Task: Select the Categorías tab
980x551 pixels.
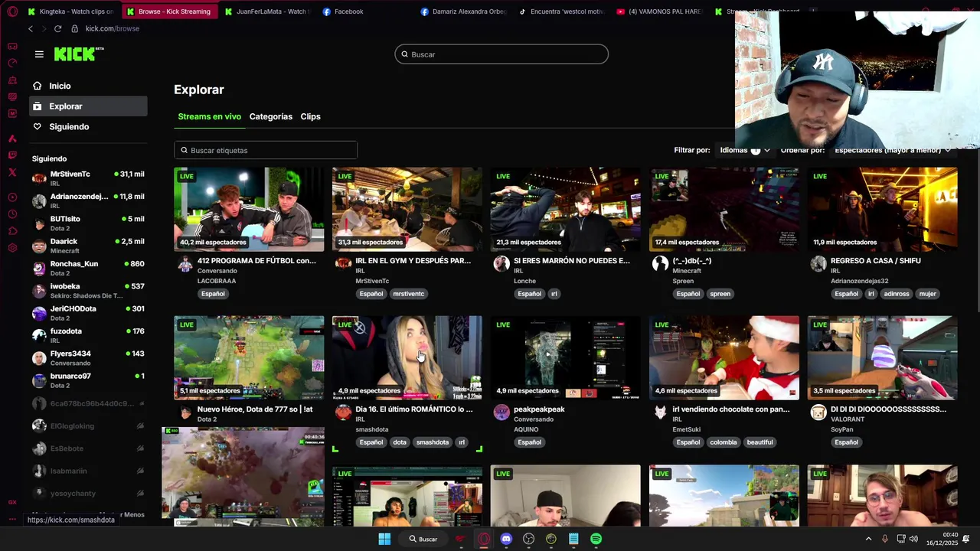Action: [x=271, y=116]
